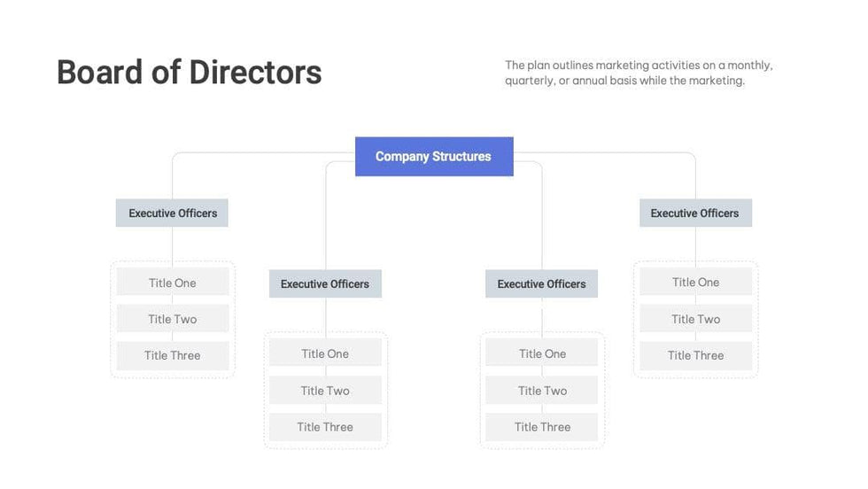Click Title Three in the first column
This screenshot has height=489, width=868.
(173, 356)
